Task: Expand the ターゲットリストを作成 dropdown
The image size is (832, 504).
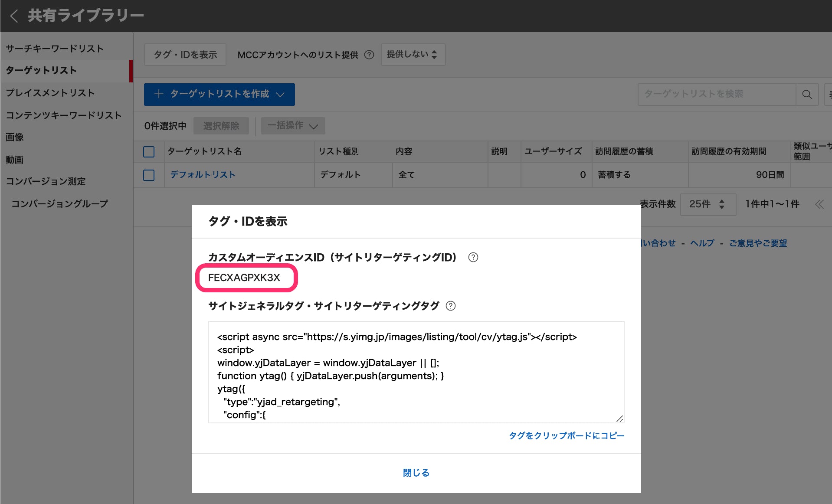Action: [x=219, y=94]
